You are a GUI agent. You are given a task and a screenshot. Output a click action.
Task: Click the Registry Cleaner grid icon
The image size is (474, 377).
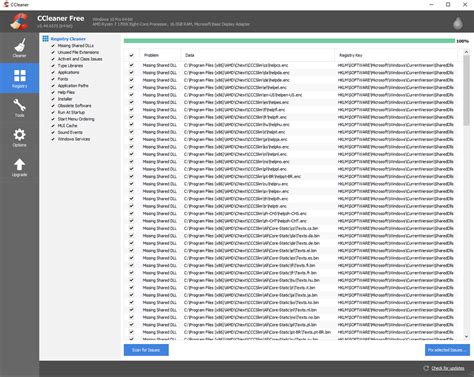[x=45, y=39]
